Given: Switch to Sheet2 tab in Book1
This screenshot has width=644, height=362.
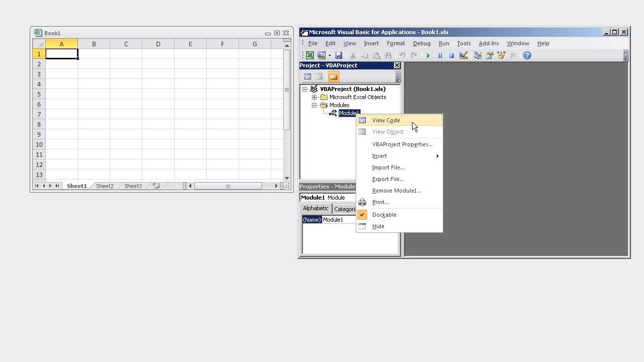Looking at the screenshot, I should tap(105, 186).
